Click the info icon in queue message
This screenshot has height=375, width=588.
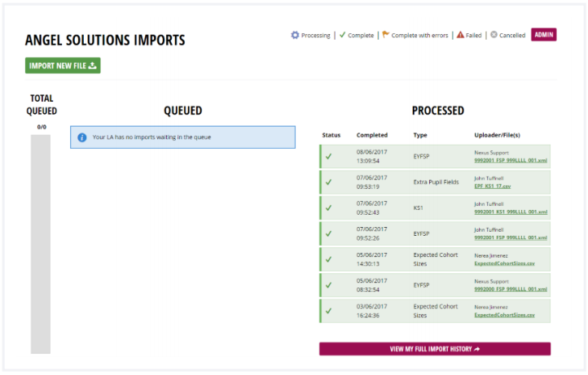point(82,137)
